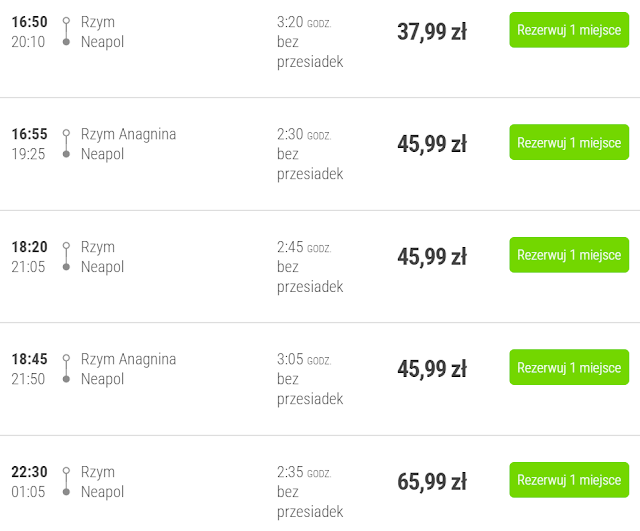Click the route icon for the 18:45 departure
640x531 pixels.
coord(66,369)
